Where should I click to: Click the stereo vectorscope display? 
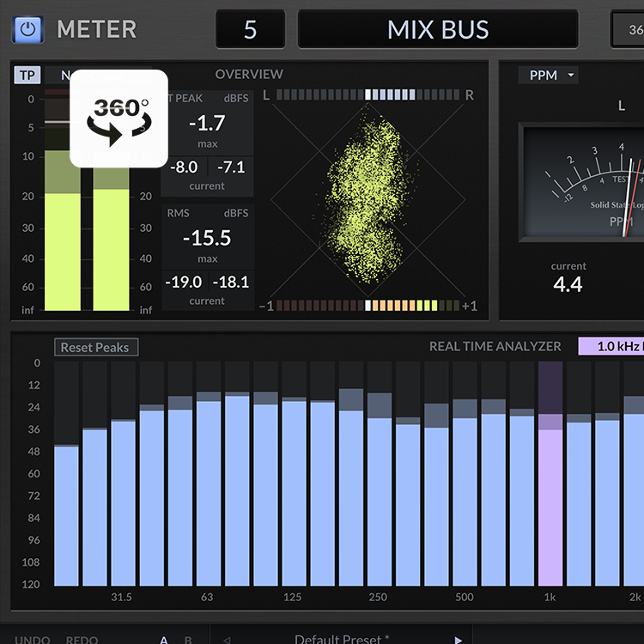pos(369,199)
